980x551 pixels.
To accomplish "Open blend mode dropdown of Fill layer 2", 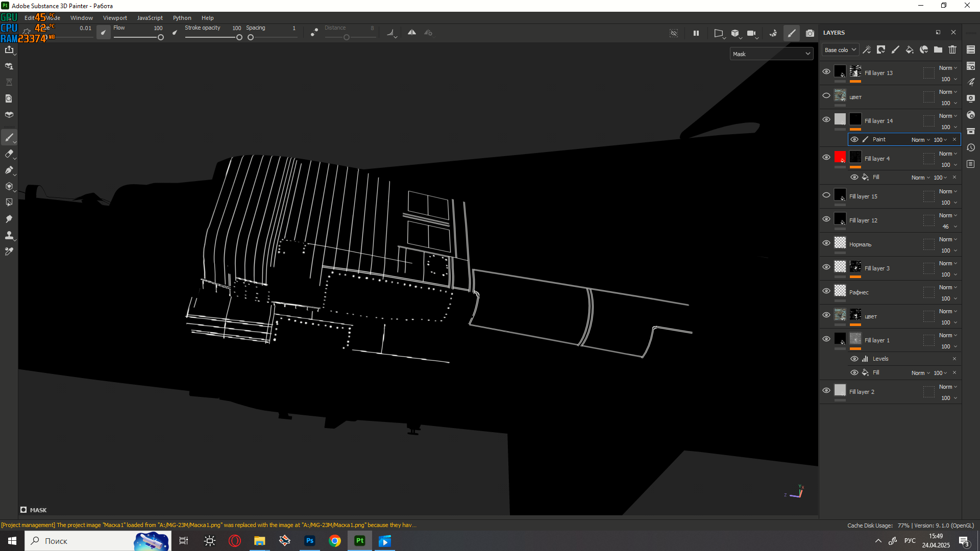I will point(948,387).
